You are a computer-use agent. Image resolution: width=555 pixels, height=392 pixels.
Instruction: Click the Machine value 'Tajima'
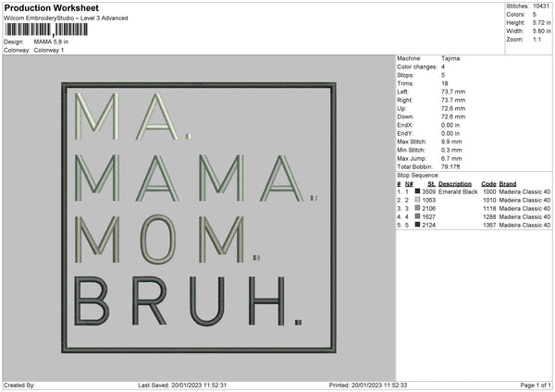pyautogui.click(x=450, y=58)
